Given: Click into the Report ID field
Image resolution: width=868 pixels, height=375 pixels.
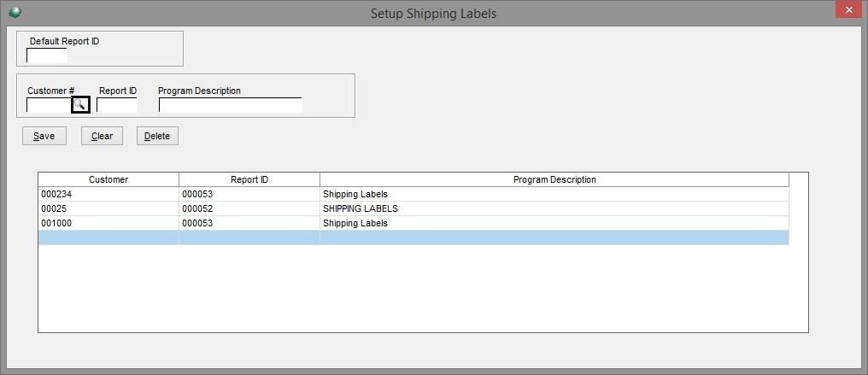Looking at the screenshot, I should pyautogui.click(x=117, y=104).
